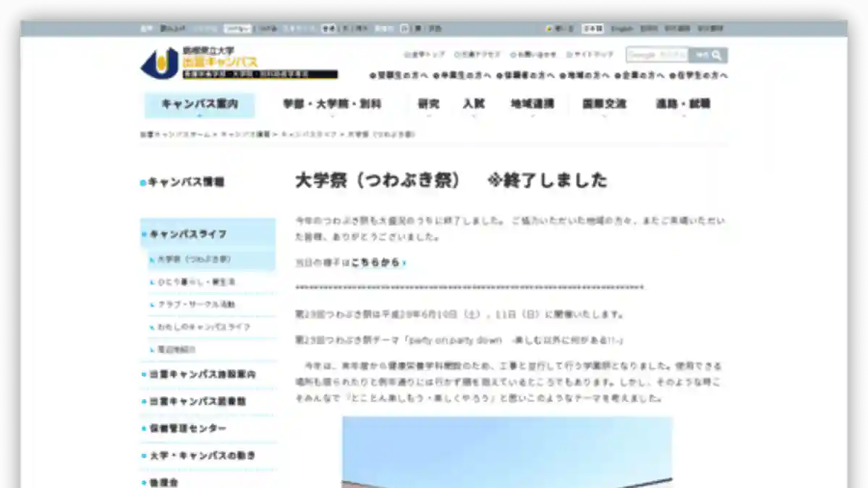Screen dimensions: 868x488
Task: Open the 国際交流 navigation menu
Action: pos(605,104)
